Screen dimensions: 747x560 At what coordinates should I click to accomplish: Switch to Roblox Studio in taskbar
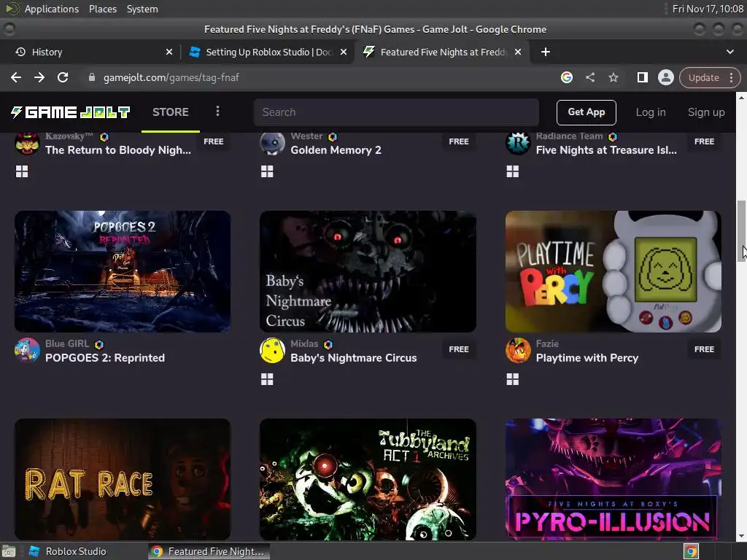point(68,551)
